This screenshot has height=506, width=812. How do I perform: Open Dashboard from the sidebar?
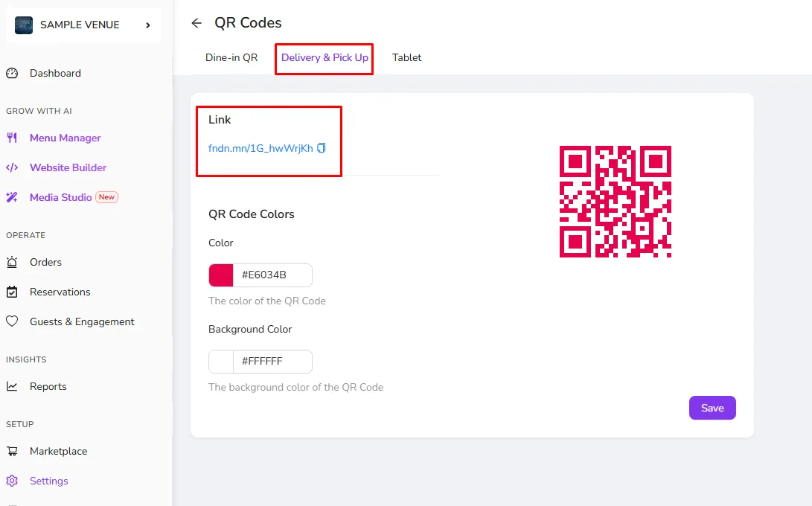(x=55, y=73)
